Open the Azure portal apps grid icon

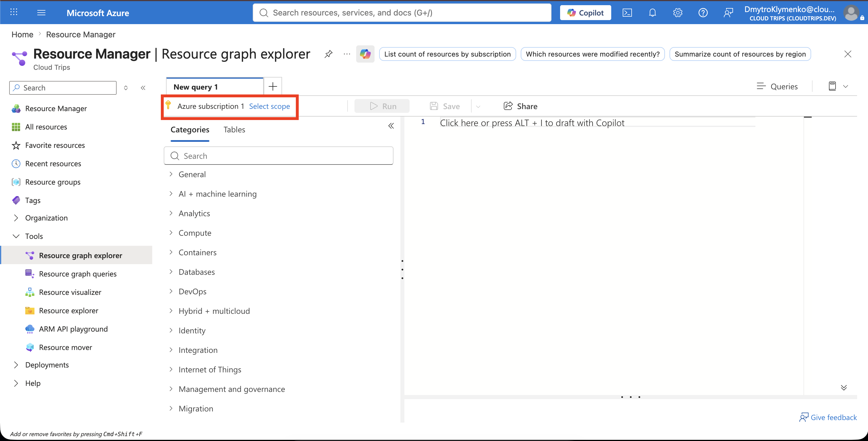(14, 12)
